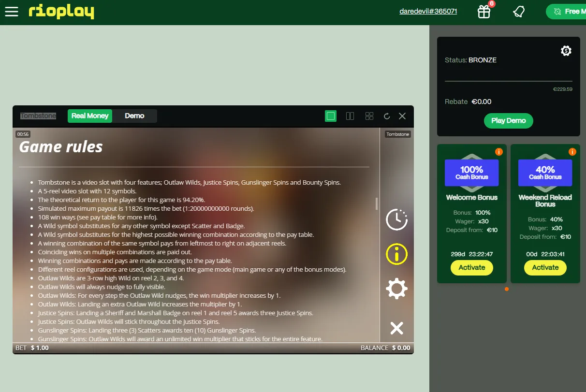Screen dimensions: 586x392
Task: Click the 40% Cash Bonus badge
Action: [545, 173]
